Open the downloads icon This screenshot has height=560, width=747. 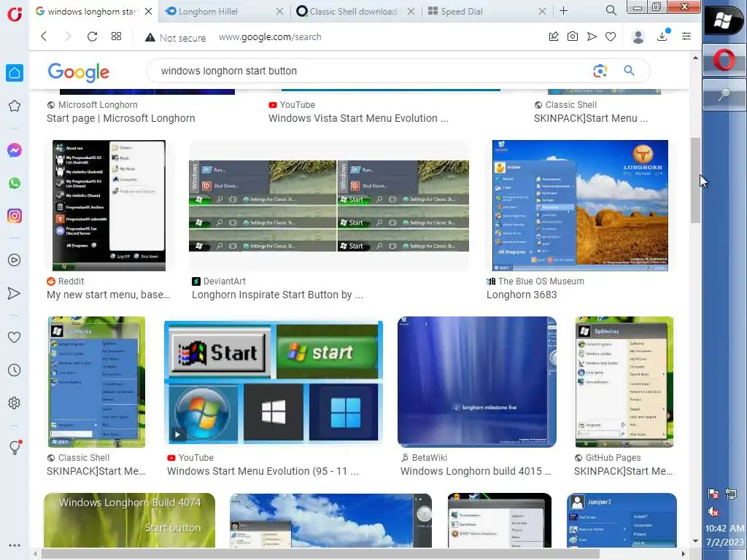pos(662,36)
